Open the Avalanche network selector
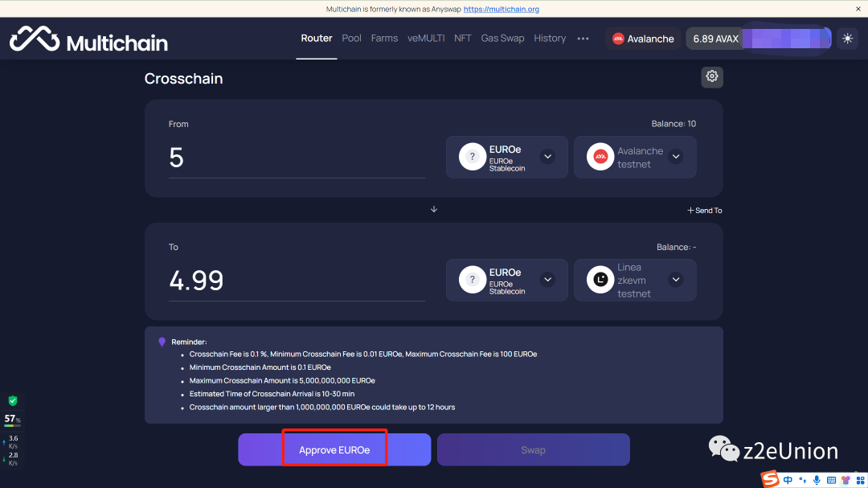868x488 pixels. coord(643,39)
